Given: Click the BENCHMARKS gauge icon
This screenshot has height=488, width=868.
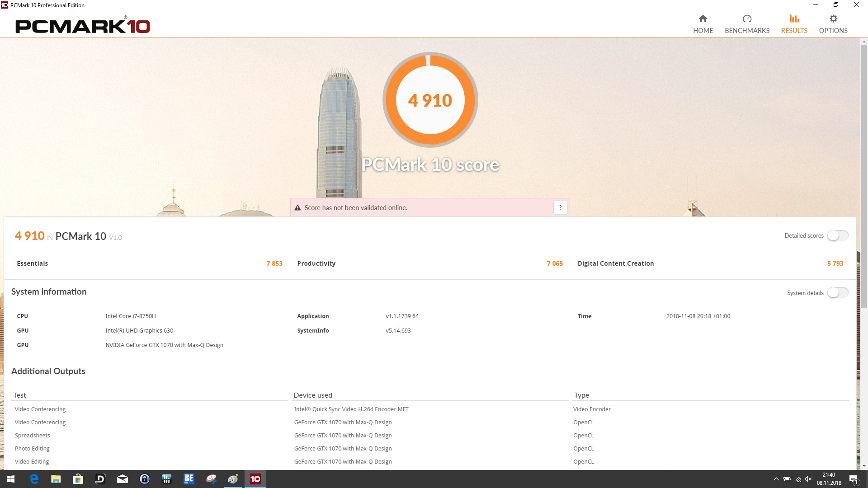Looking at the screenshot, I should [747, 19].
